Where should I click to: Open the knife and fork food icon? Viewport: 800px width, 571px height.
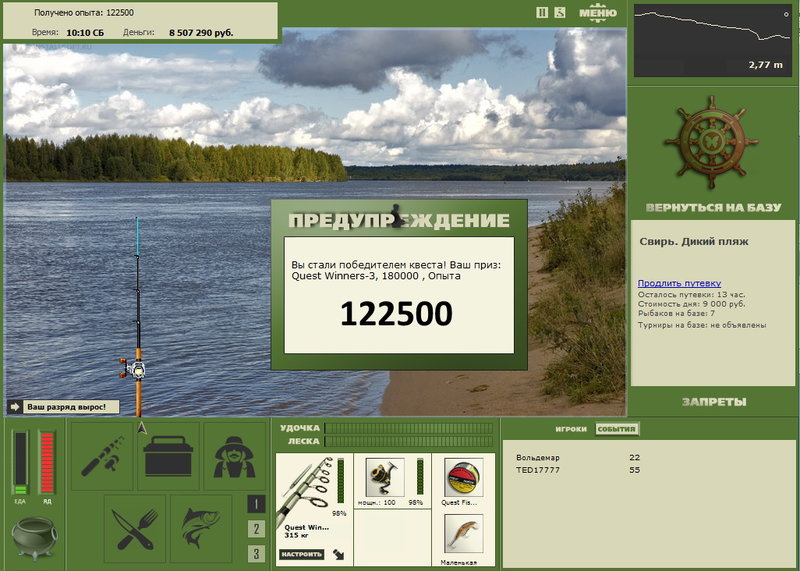135,529
